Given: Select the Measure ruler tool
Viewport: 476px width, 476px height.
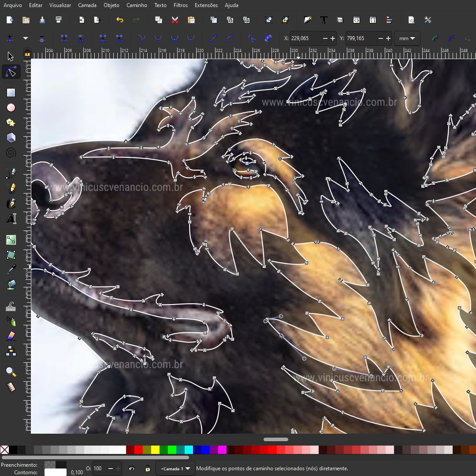Looking at the screenshot, I should point(11,387).
